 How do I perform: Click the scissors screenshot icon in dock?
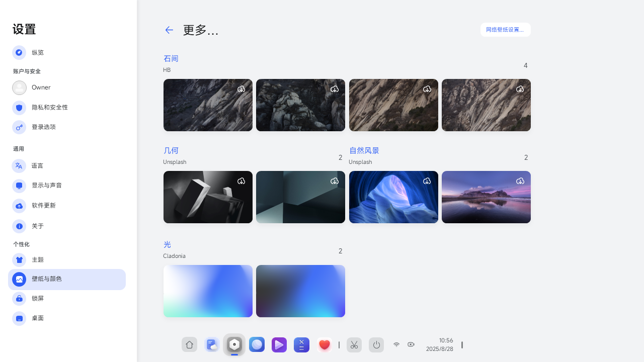(x=354, y=345)
